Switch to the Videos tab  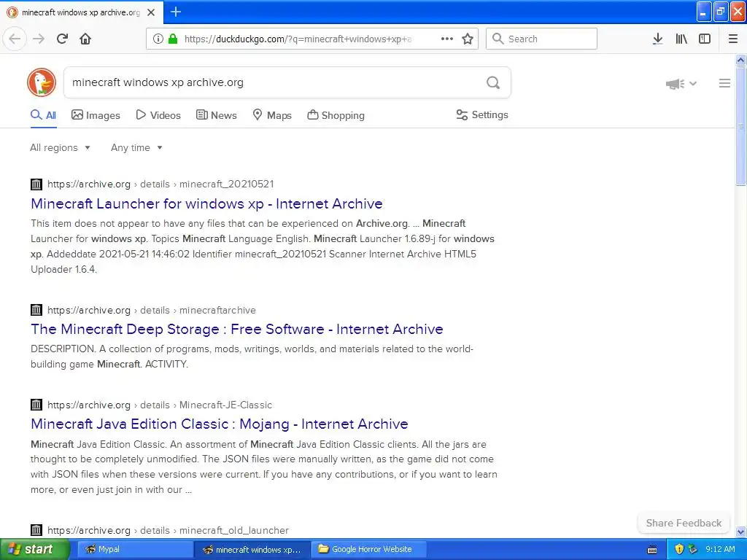click(x=158, y=115)
